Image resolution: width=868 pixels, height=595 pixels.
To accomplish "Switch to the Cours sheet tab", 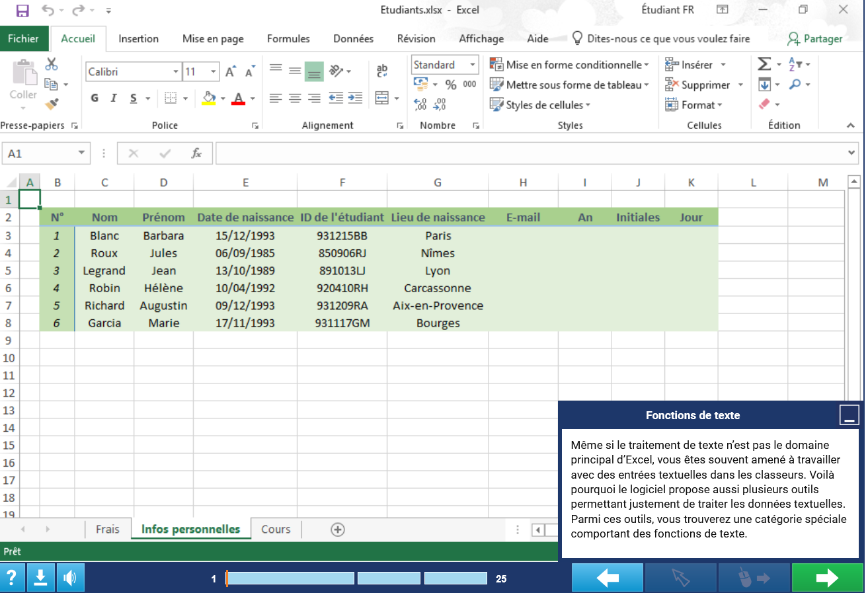I will pos(276,530).
